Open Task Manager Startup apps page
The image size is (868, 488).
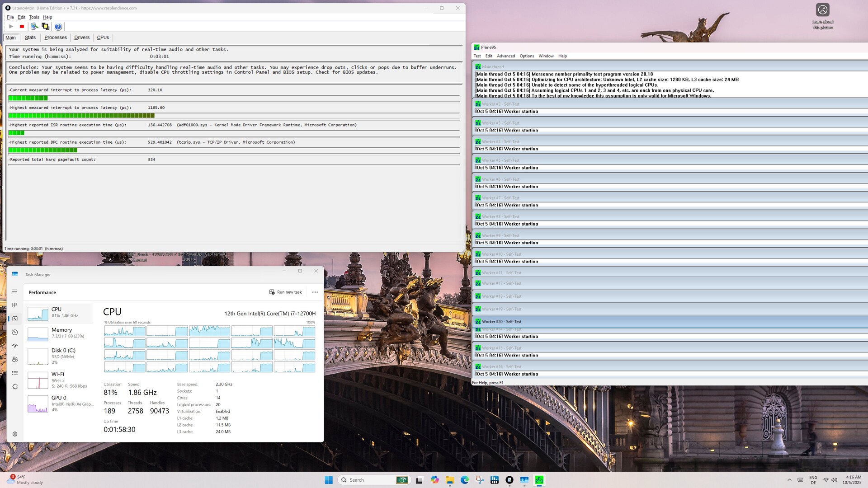pyautogui.click(x=15, y=346)
